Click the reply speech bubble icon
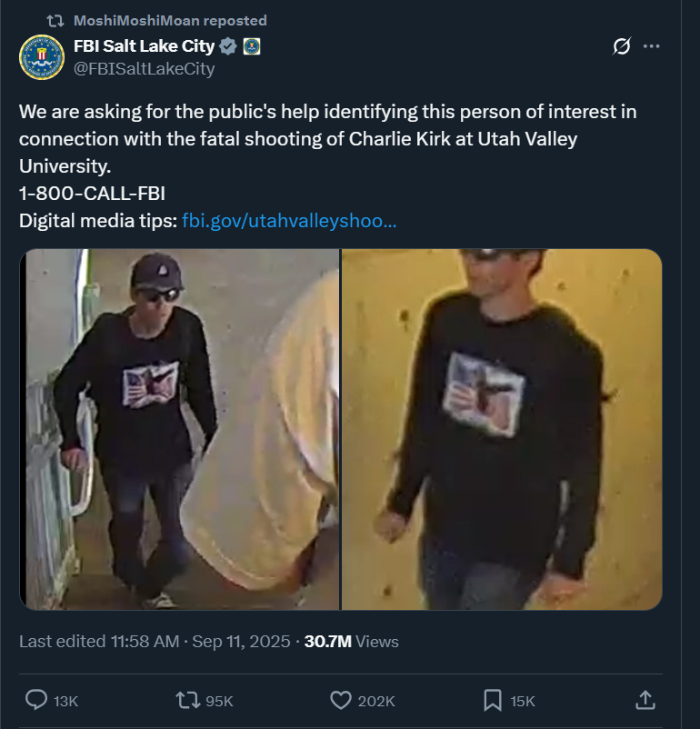The height and width of the screenshot is (729, 700). (x=35, y=700)
